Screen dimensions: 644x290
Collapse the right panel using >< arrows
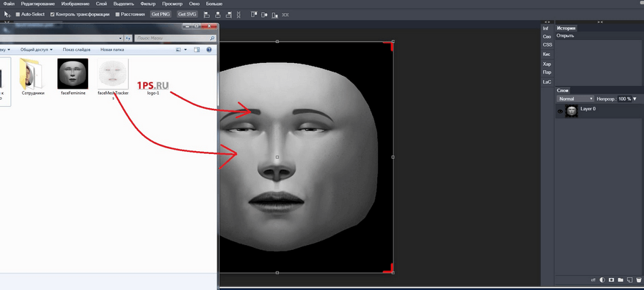(600, 21)
